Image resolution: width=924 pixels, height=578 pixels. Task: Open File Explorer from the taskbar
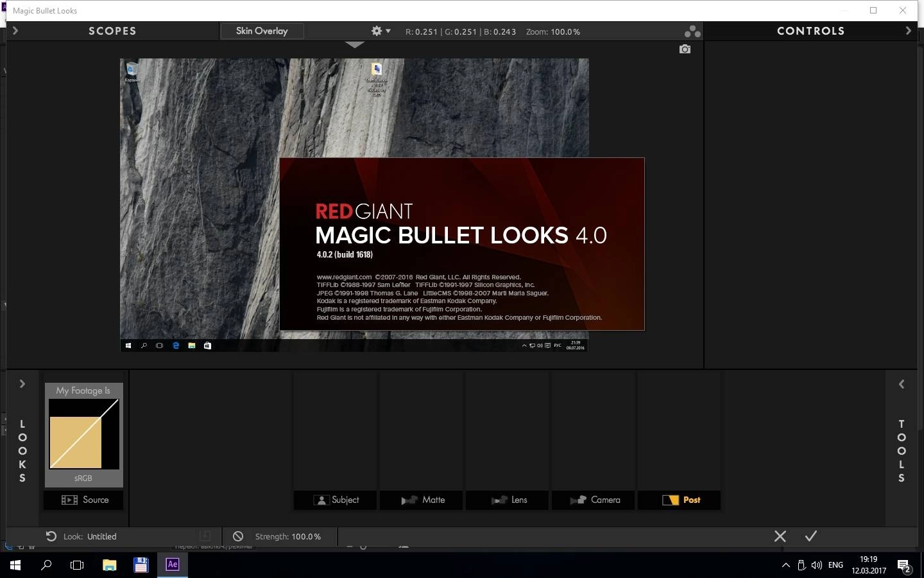click(110, 565)
